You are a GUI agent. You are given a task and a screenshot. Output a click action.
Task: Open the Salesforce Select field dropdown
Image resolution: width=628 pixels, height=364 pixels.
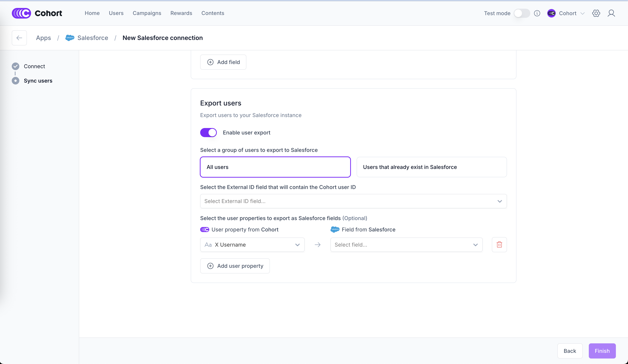tap(406, 245)
